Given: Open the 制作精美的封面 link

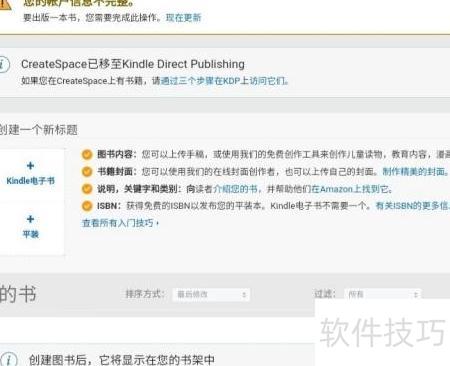Looking at the screenshot, I should click(414, 172).
